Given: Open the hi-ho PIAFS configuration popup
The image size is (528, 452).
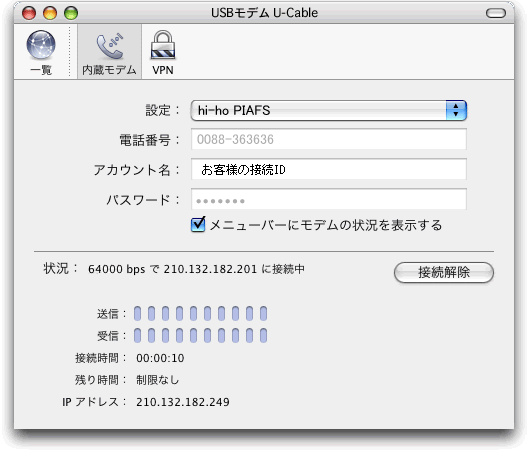Looking at the screenshot, I should point(328,110).
